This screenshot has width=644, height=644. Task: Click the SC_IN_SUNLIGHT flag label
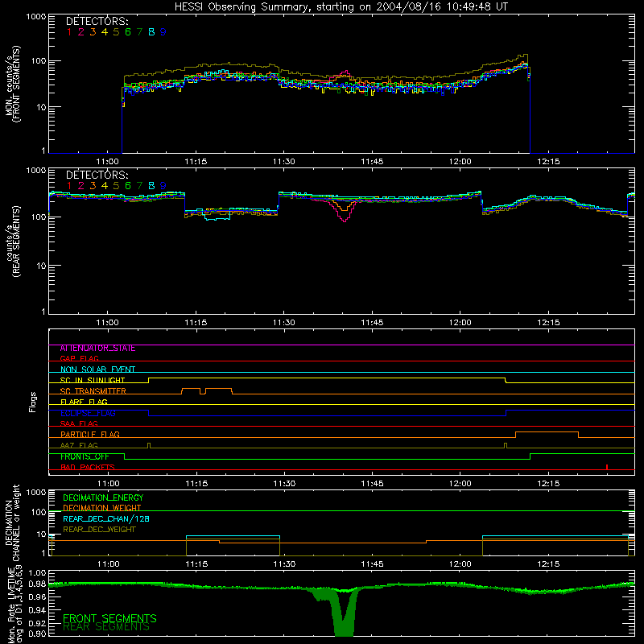point(93,380)
